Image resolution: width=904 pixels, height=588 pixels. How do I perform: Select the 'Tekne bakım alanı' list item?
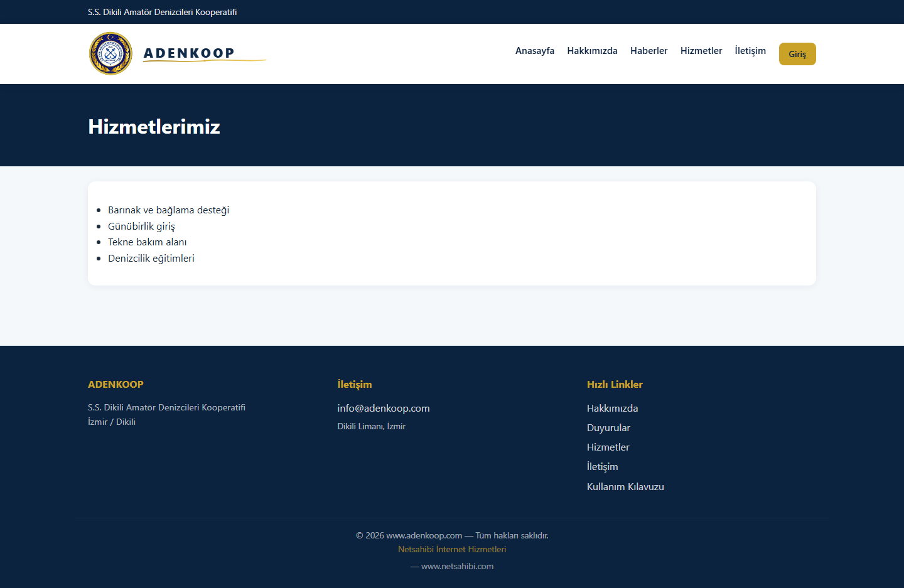147,242
